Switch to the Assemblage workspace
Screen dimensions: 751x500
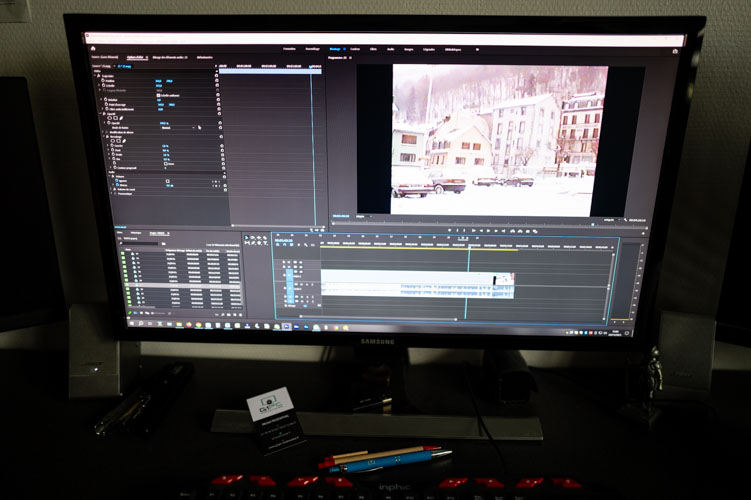coord(312,49)
